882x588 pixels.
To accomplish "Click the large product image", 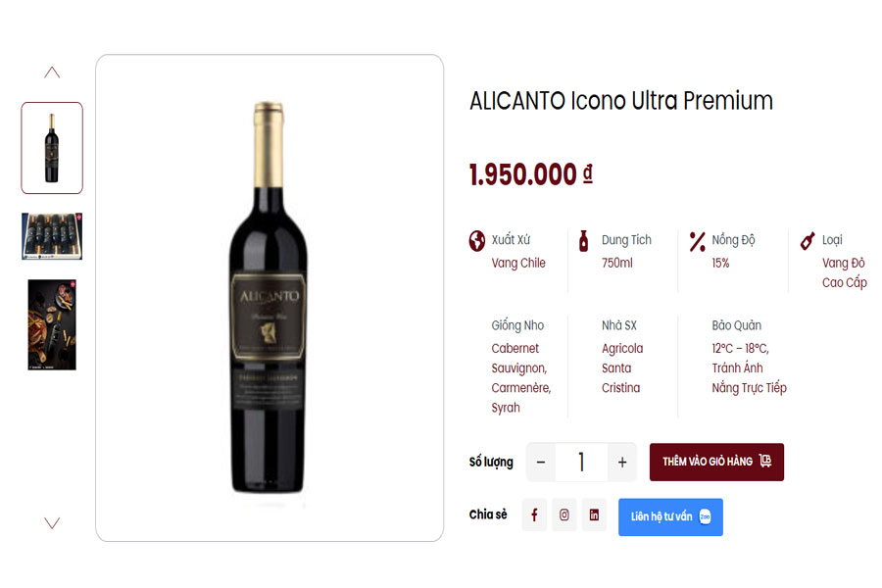I will tap(268, 294).
